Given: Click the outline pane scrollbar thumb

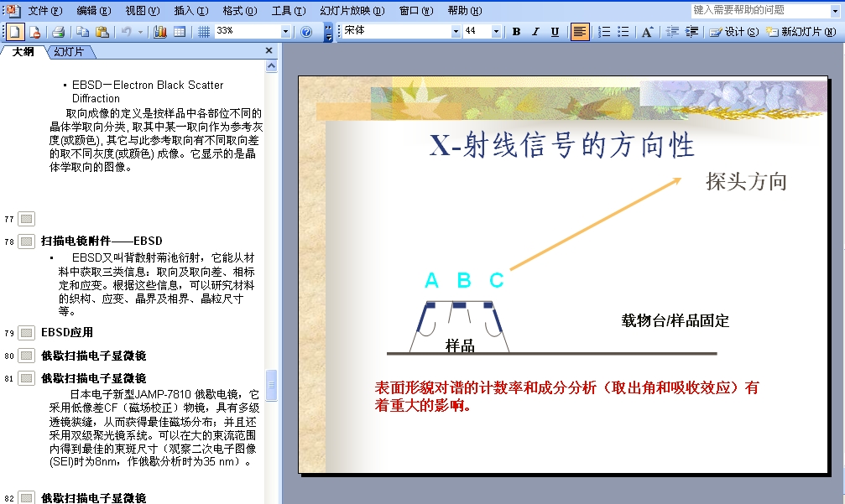Looking at the screenshot, I should 272,386.
